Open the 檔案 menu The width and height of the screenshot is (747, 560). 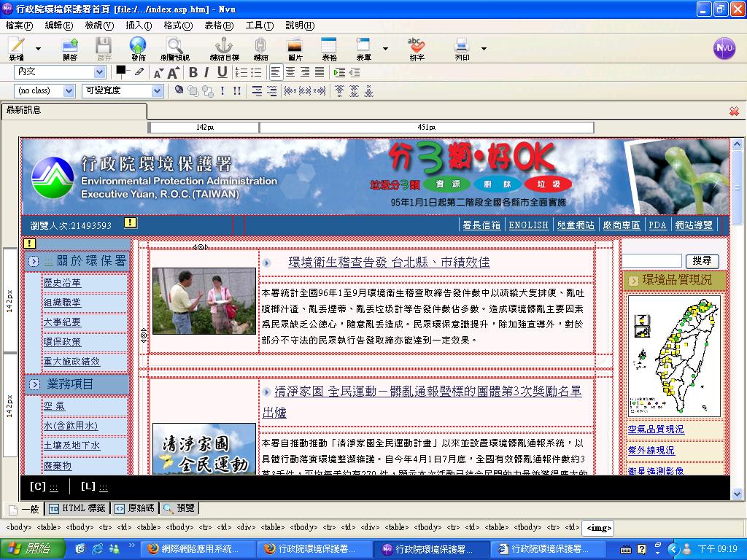point(19,26)
